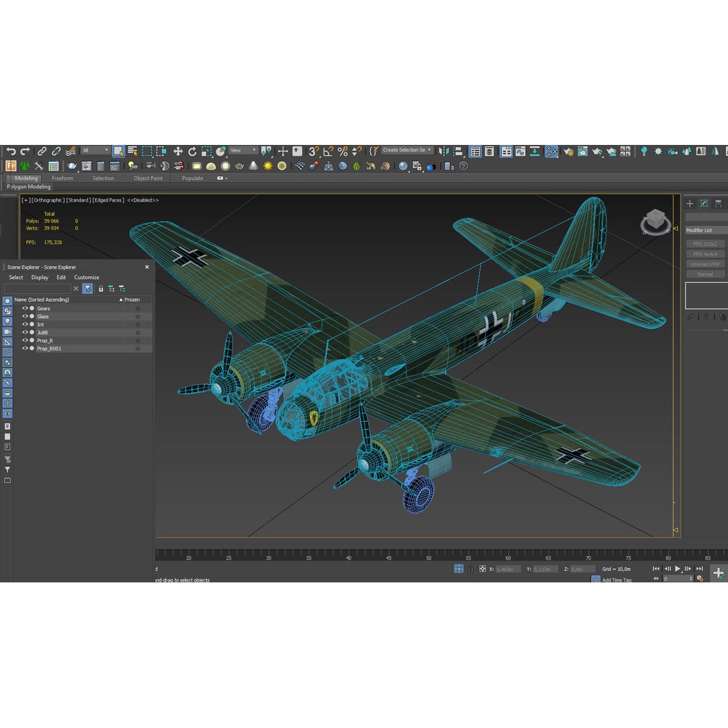The image size is (728, 728).
Task: Switch to the Selection ribbon tab
Action: pos(103,178)
